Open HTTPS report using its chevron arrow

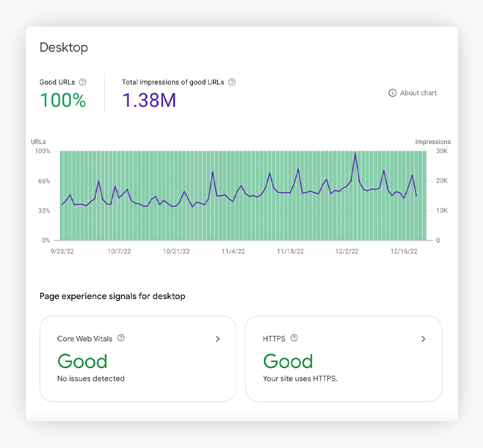click(x=423, y=339)
